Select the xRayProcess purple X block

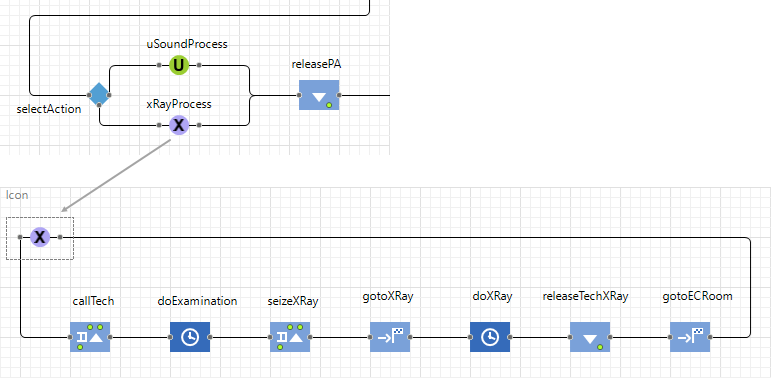(179, 125)
